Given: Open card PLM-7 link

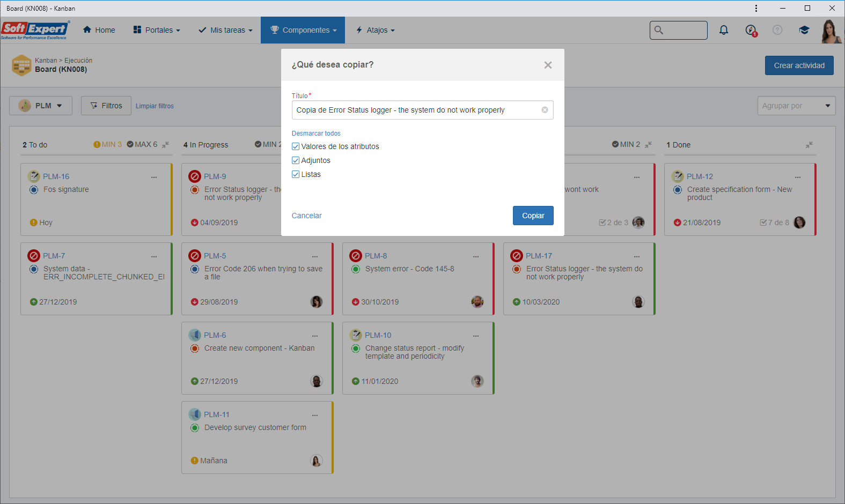Looking at the screenshot, I should pyautogui.click(x=54, y=256).
